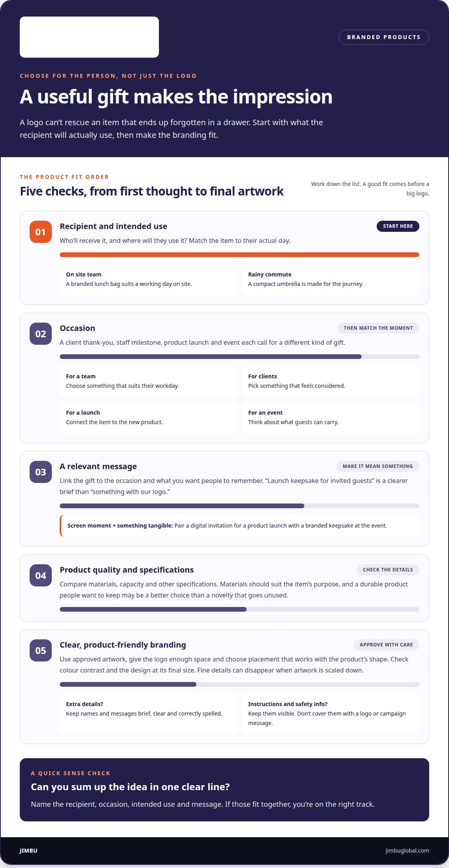Image resolution: width=449 pixels, height=868 pixels.
Task: Select the Then Match The Moment tag
Action: pyautogui.click(x=378, y=328)
